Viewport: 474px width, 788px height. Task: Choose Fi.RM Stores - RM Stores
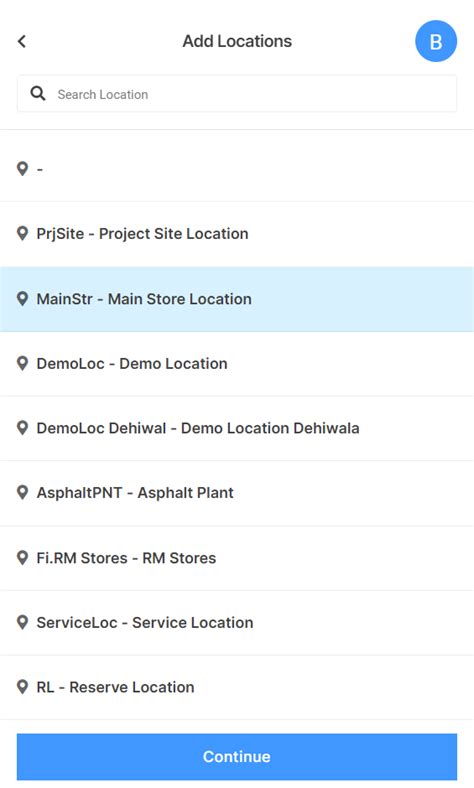click(x=237, y=558)
